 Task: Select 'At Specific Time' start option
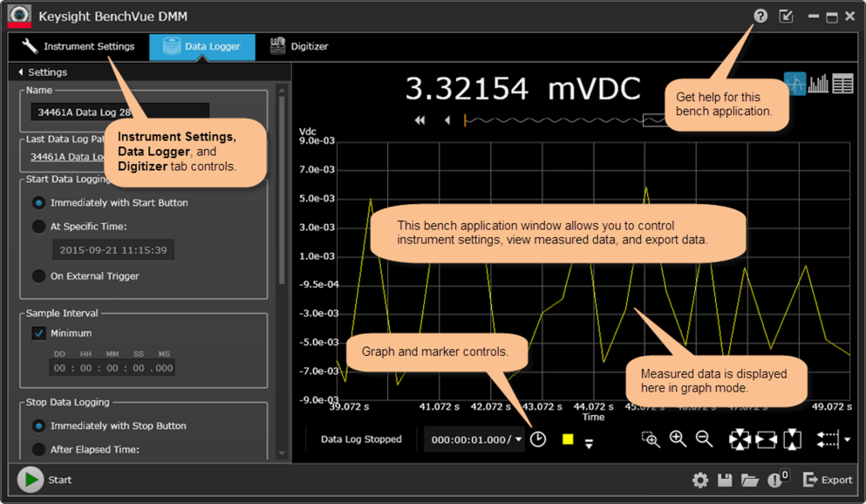pyautogui.click(x=39, y=227)
